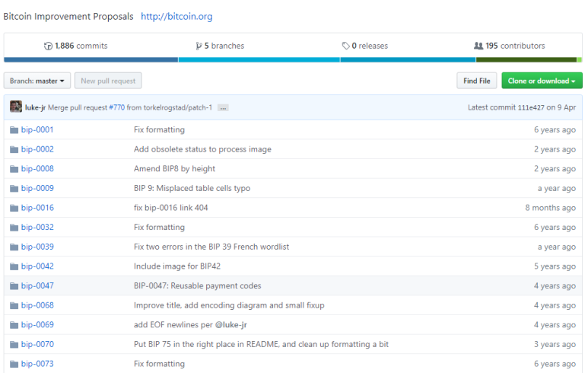Open 'BIP-0047: Reusable payment codes' commit
588x373 pixels.
click(x=197, y=286)
